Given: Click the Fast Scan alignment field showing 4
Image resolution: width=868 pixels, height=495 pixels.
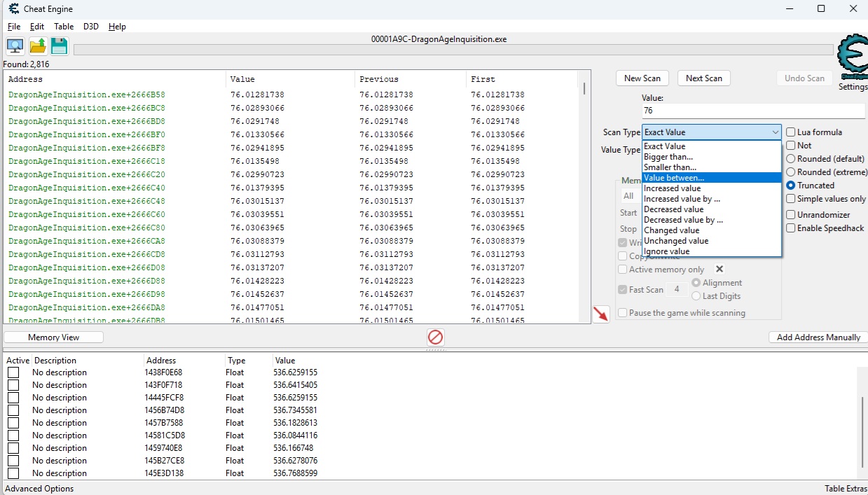Looking at the screenshot, I should (677, 290).
